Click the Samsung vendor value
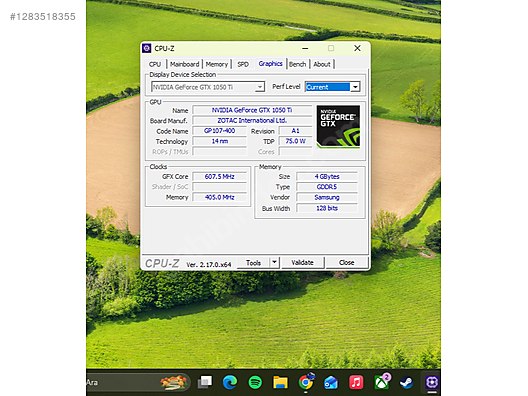 pyautogui.click(x=327, y=197)
